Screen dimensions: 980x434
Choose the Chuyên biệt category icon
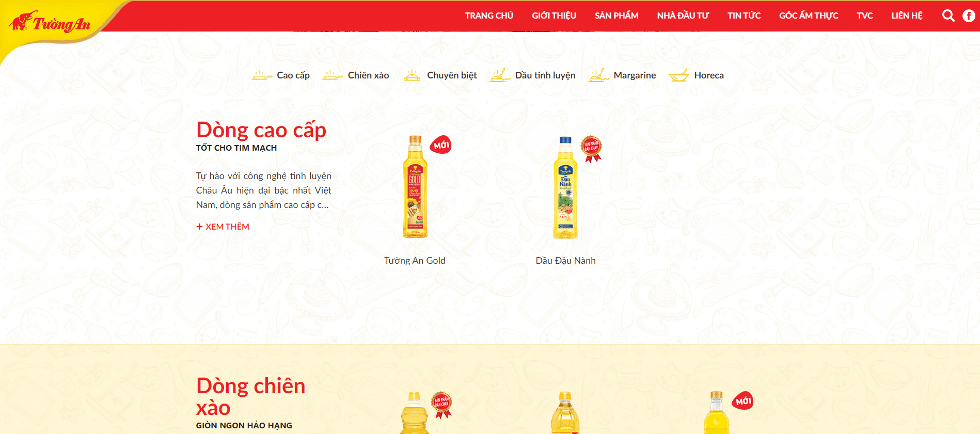click(412, 75)
